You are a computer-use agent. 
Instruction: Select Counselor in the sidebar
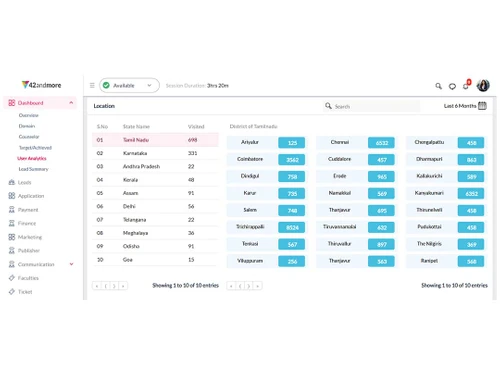(29, 137)
